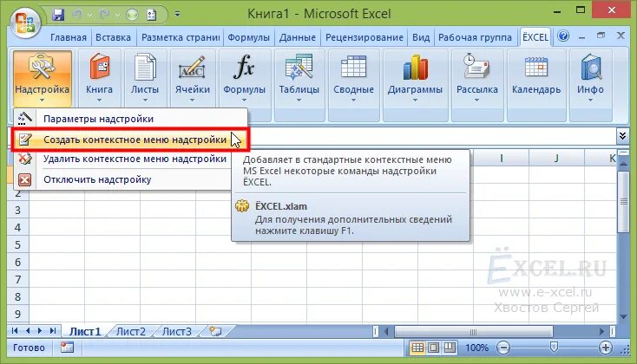637x364 pixels.
Task: Select Параметры надстройки menu item
Action: tap(130, 119)
